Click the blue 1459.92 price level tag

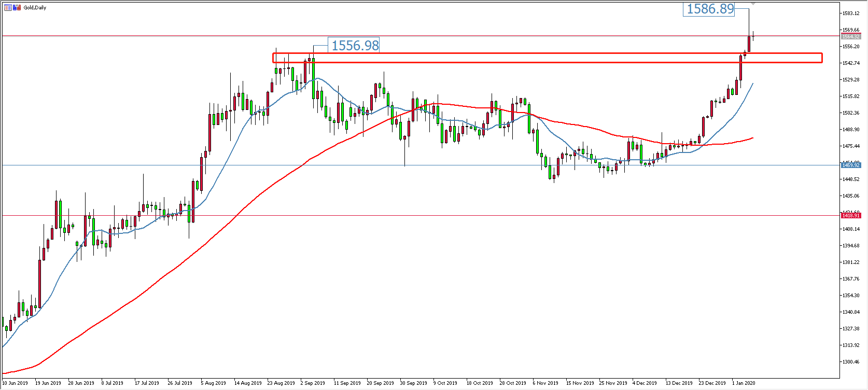tap(851, 165)
